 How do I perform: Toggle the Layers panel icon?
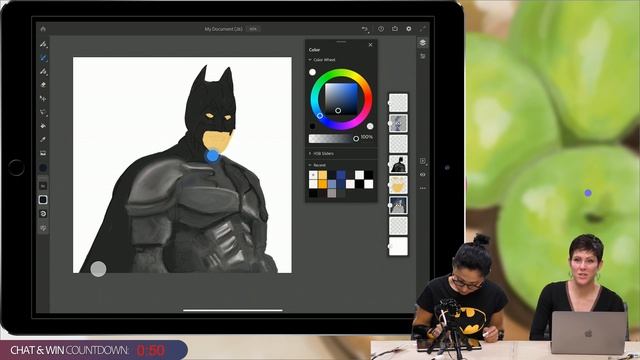pos(422,43)
